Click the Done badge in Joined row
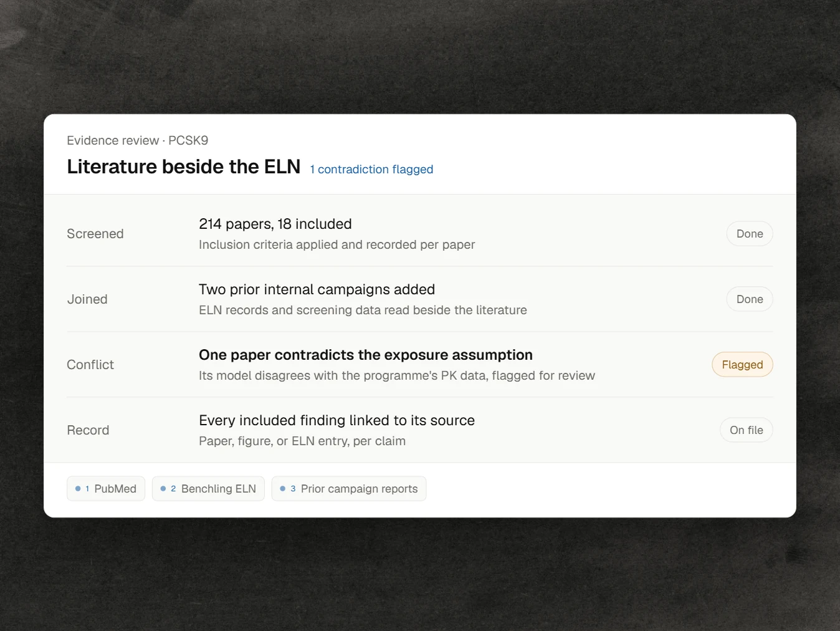 (750, 299)
